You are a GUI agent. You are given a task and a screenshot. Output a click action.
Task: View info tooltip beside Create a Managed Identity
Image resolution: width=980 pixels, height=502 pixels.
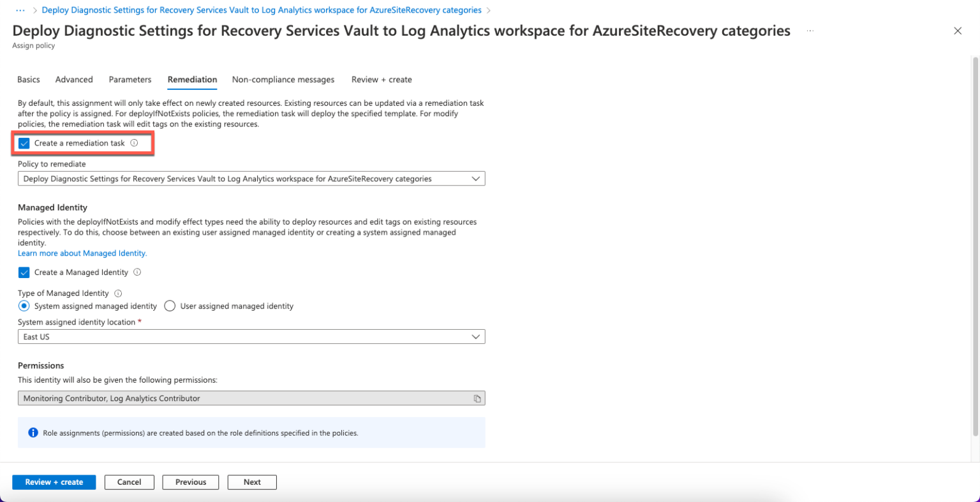tap(138, 272)
